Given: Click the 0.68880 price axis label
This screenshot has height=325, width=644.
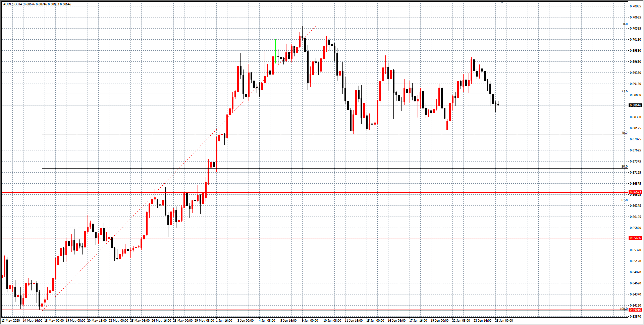Looking at the screenshot, I should 635,95.
